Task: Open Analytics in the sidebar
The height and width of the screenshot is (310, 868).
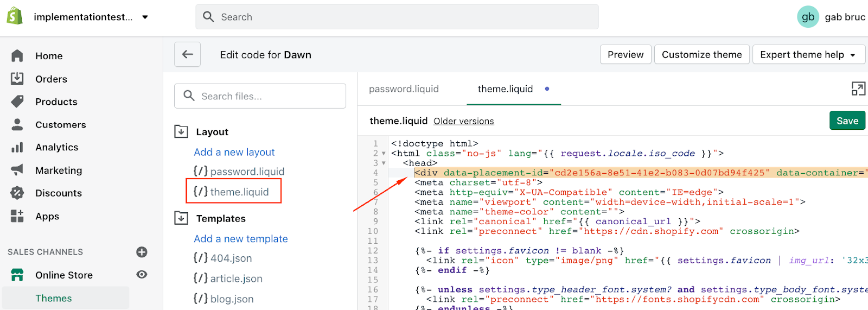Action: point(56,147)
